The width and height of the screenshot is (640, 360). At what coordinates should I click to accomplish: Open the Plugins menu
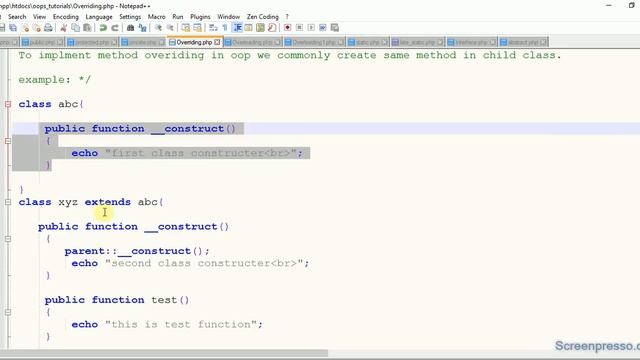coord(200,17)
